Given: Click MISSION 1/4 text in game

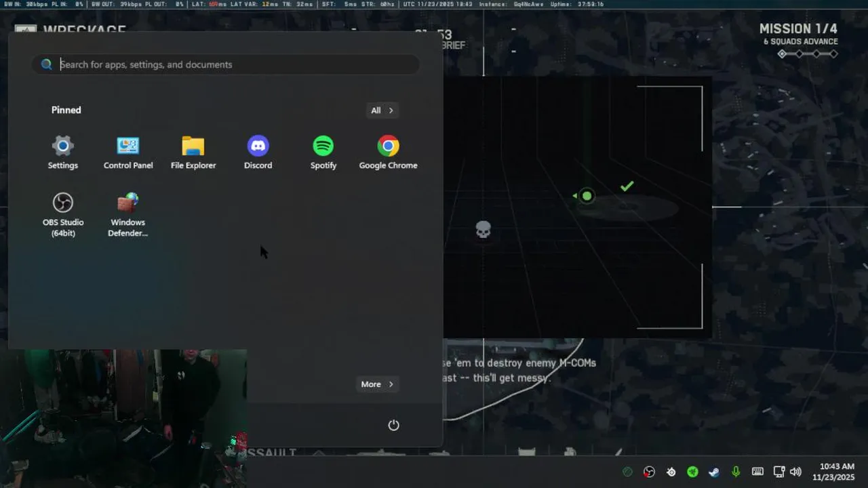Looking at the screenshot, I should tap(798, 29).
